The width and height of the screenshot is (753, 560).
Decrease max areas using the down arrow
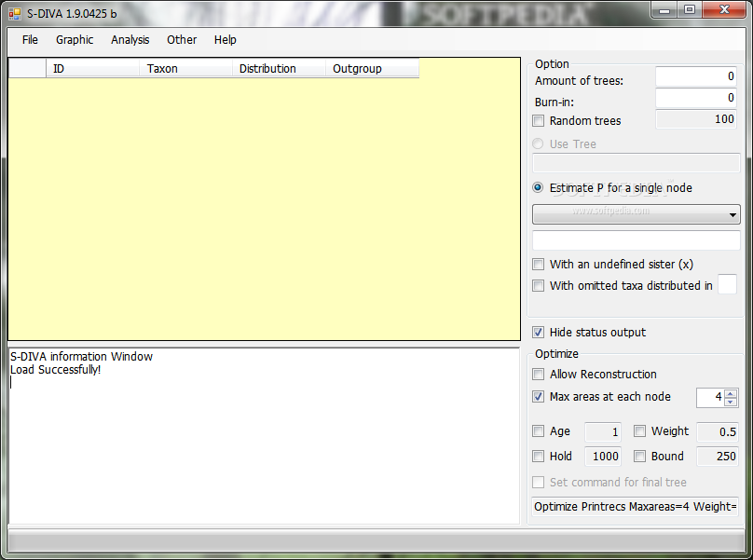point(731,402)
